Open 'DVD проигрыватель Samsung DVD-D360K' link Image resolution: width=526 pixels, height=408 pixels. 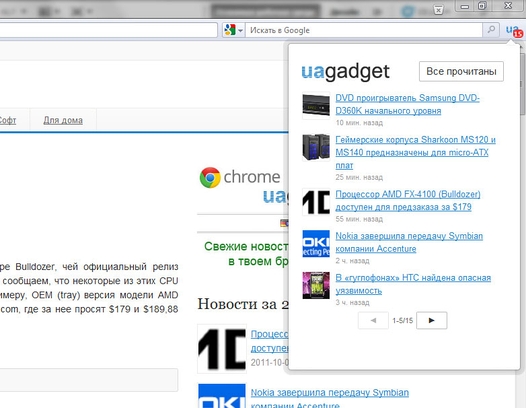tap(407, 104)
